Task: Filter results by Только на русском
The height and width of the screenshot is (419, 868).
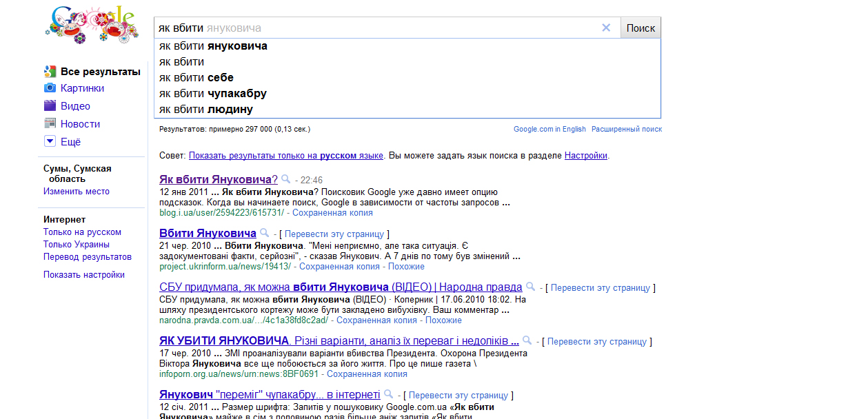Action: (82, 232)
